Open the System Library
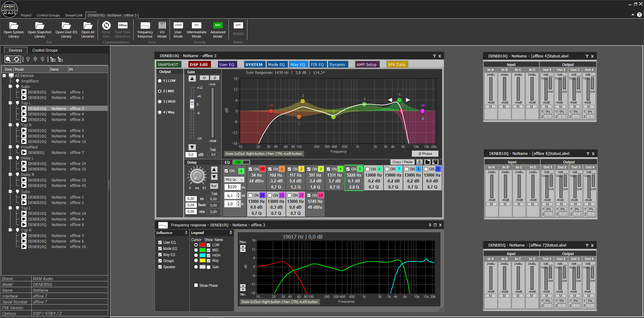 click(x=13, y=30)
